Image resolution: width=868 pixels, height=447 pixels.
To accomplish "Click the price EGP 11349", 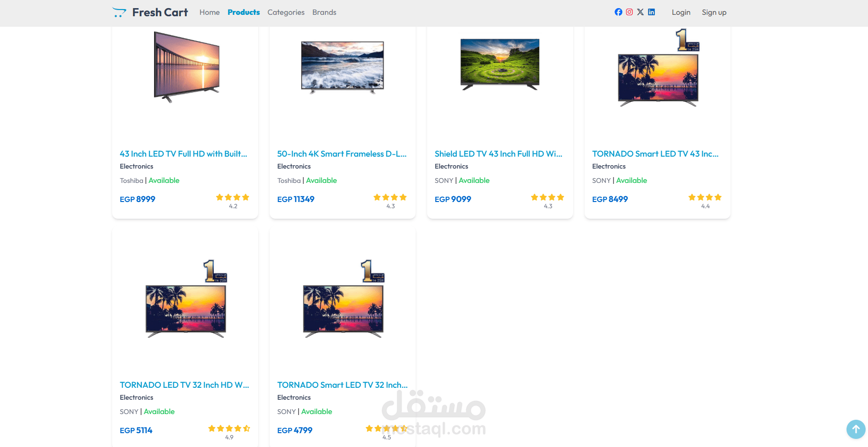I will pyautogui.click(x=296, y=199).
